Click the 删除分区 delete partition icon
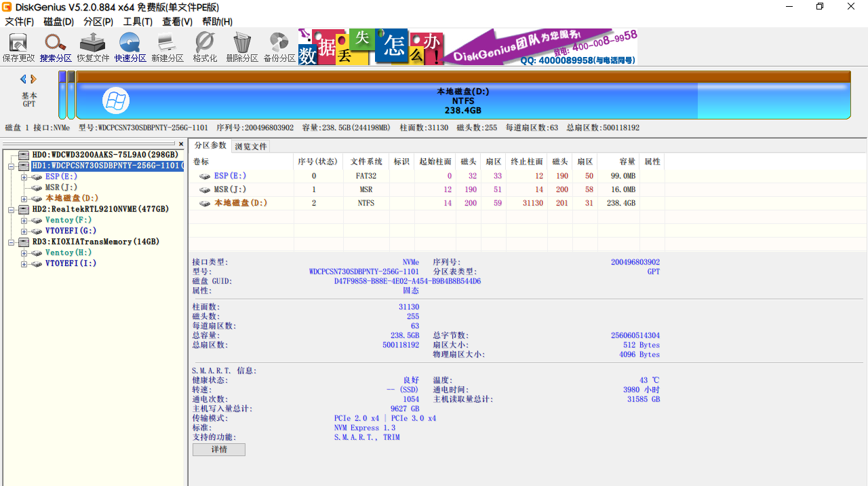This screenshot has height=486, width=868. click(x=242, y=46)
